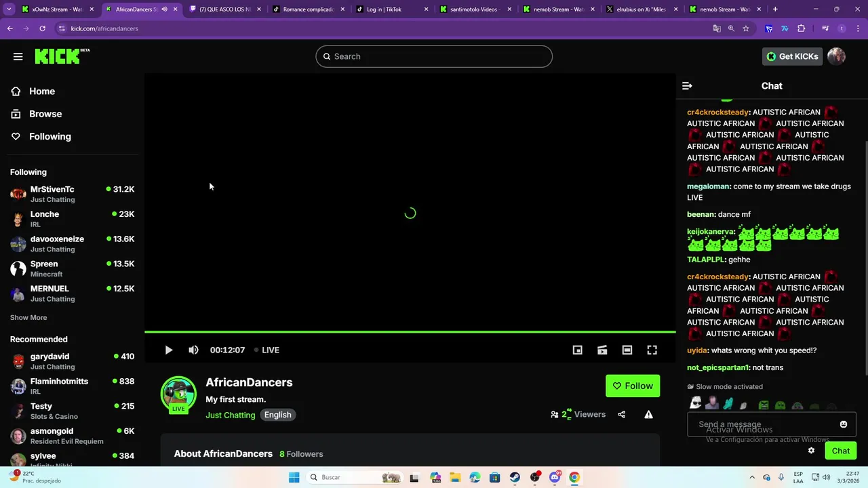Screen dimensions: 868x488
Task: Click the Kick logo
Action: [62, 56]
